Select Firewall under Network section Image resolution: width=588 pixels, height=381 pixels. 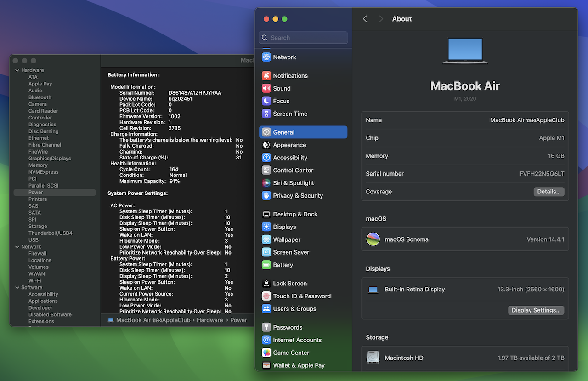(37, 254)
